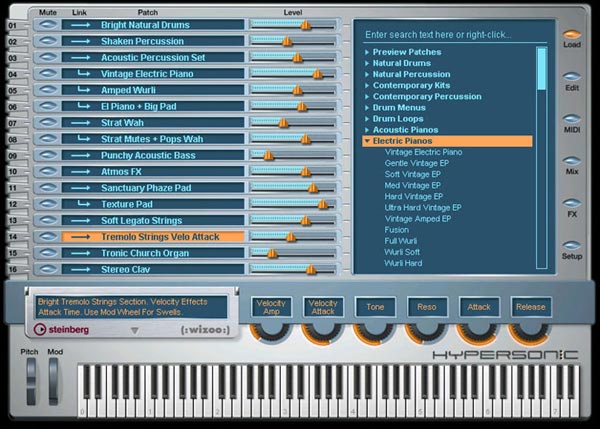Image resolution: width=600 pixels, height=429 pixels.
Task: Click the Release button
Action: coord(530,307)
